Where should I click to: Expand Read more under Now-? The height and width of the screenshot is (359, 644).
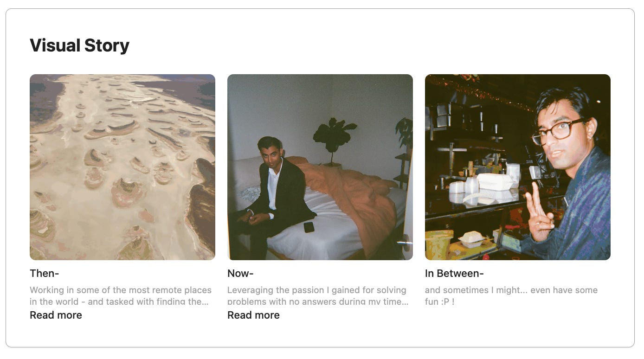point(253,315)
